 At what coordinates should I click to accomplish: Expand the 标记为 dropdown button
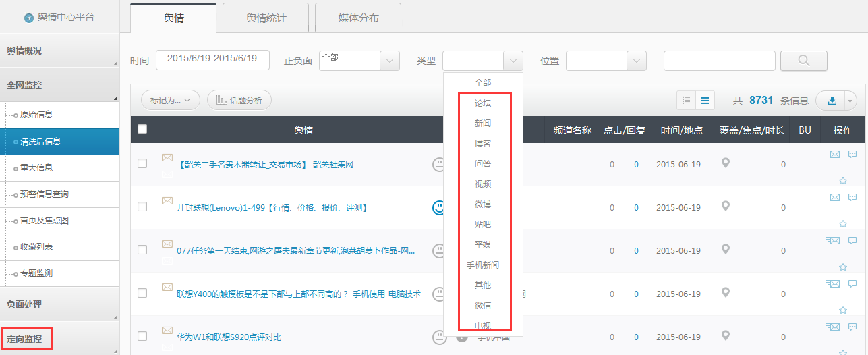point(170,100)
